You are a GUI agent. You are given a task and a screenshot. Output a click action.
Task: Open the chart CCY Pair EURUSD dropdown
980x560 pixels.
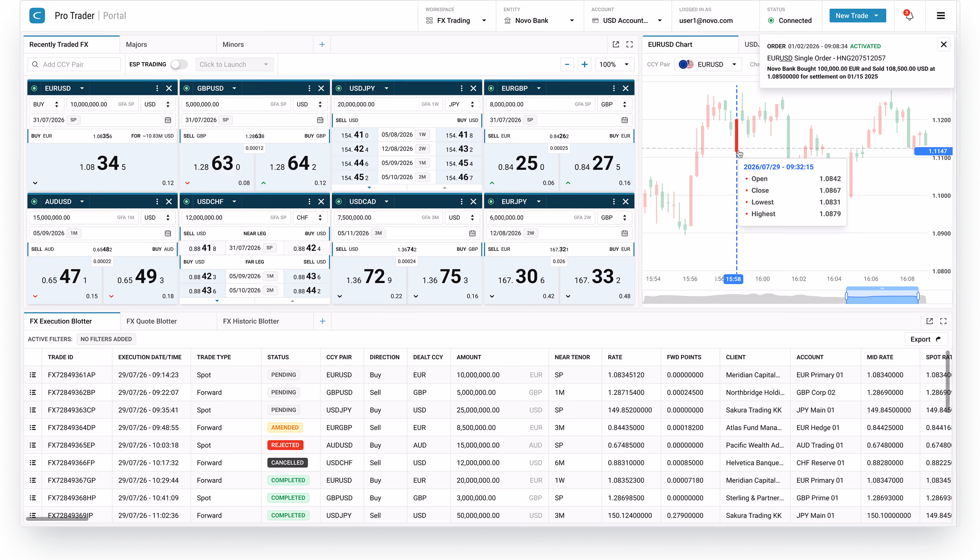708,65
